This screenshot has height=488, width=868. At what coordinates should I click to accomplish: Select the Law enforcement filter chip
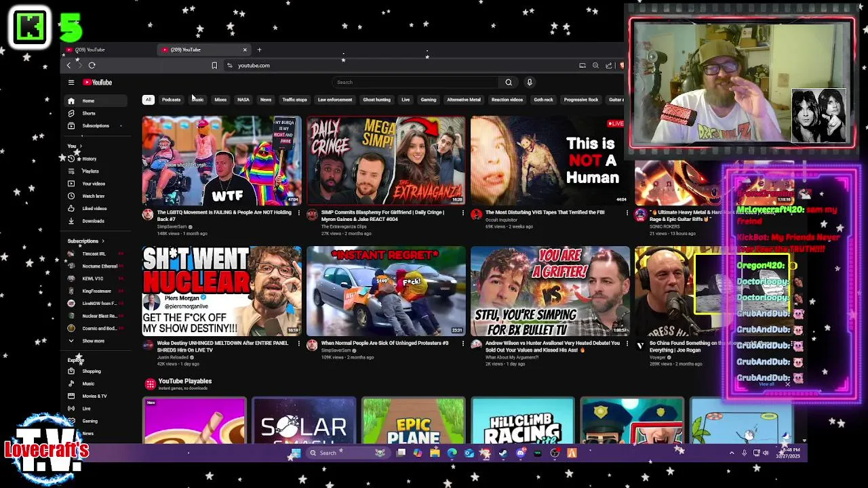point(335,100)
